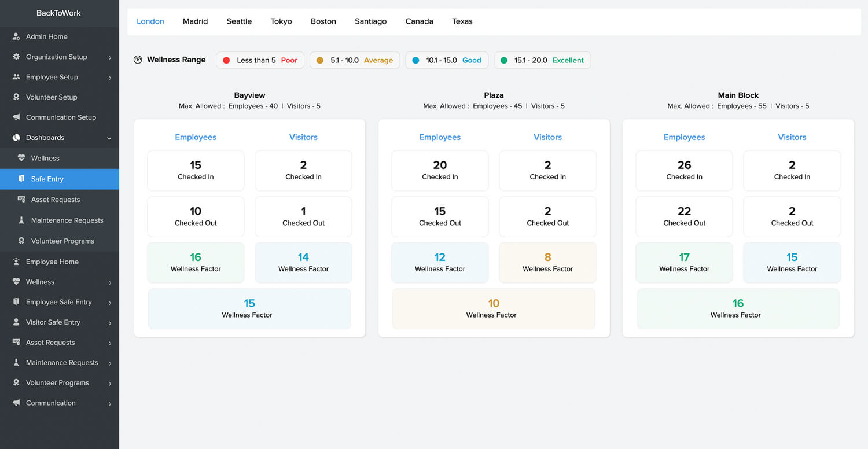The width and height of the screenshot is (868, 449).
Task: Click the Visitors link in Main Block card
Action: pyautogui.click(x=792, y=137)
